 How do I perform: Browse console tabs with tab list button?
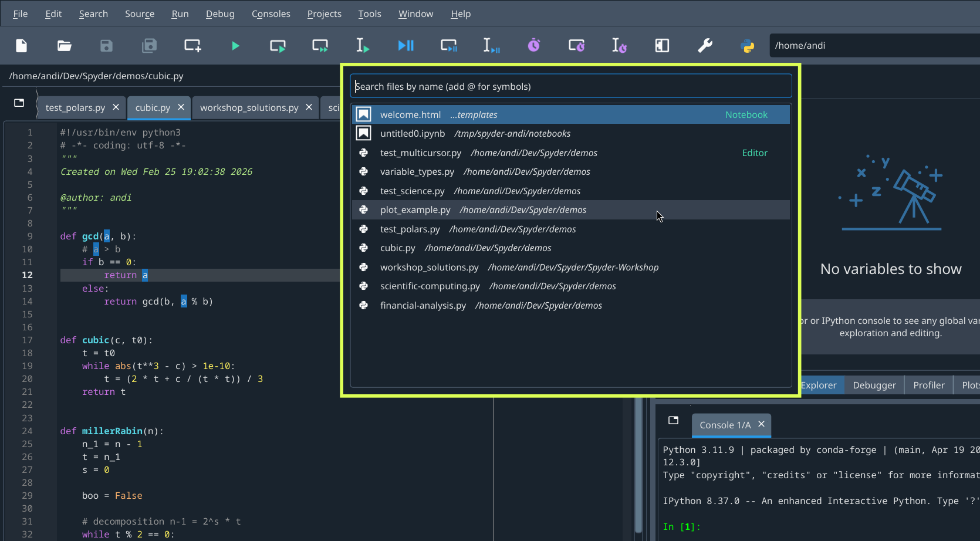click(x=673, y=420)
